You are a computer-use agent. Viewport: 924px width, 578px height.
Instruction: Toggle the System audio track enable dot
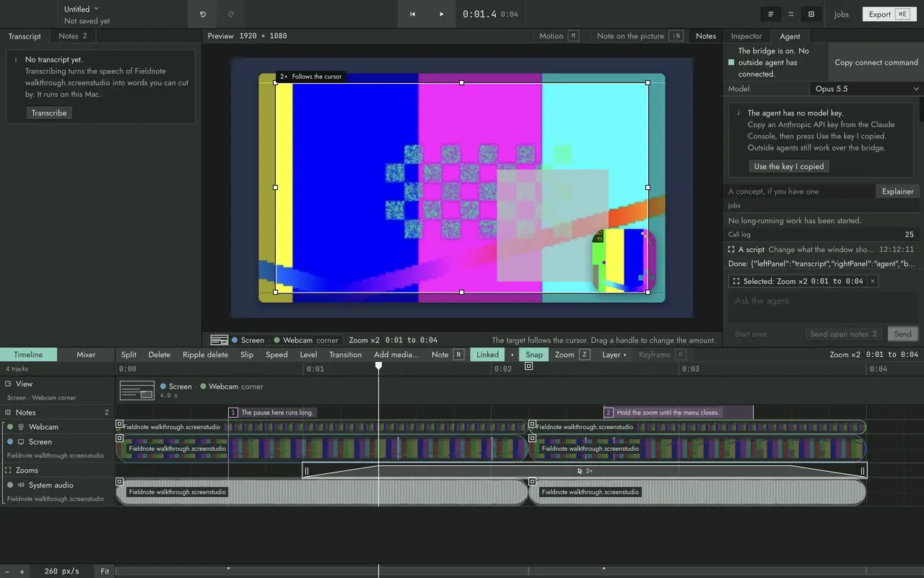coord(10,485)
